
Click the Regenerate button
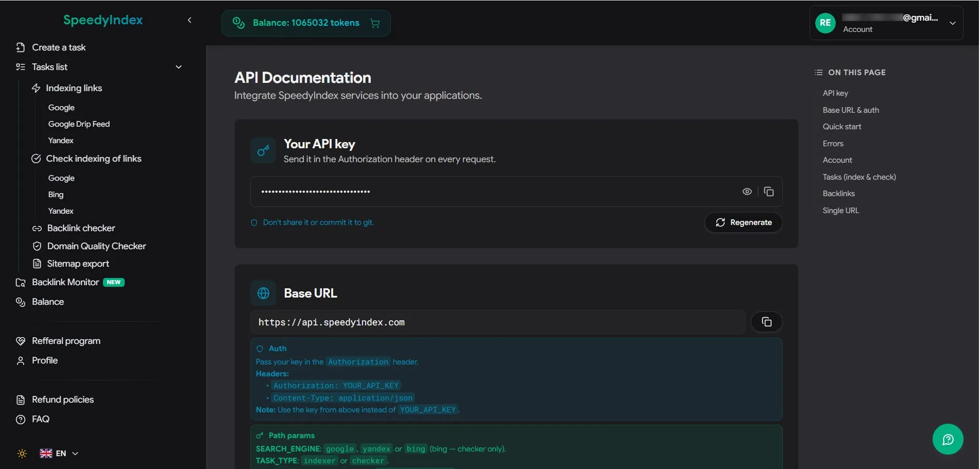pyautogui.click(x=743, y=222)
